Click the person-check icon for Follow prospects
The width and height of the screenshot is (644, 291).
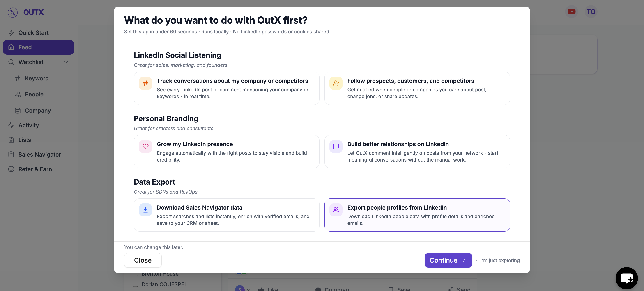click(x=336, y=83)
